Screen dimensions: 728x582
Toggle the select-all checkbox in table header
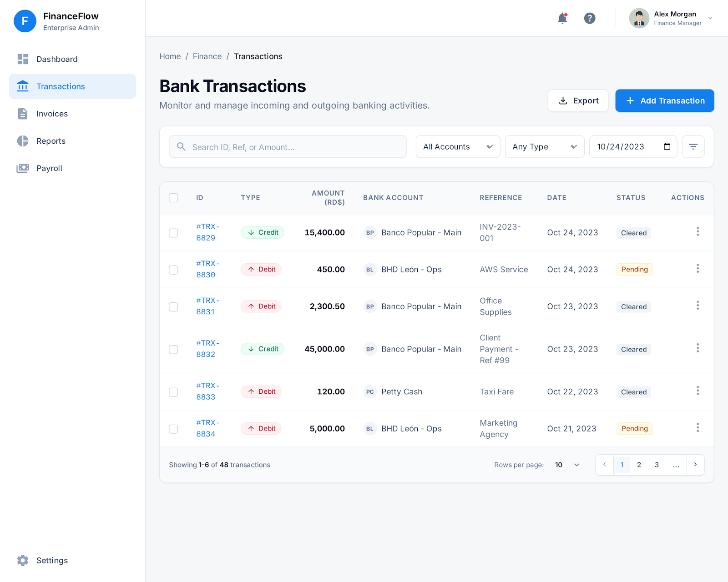click(x=173, y=198)
